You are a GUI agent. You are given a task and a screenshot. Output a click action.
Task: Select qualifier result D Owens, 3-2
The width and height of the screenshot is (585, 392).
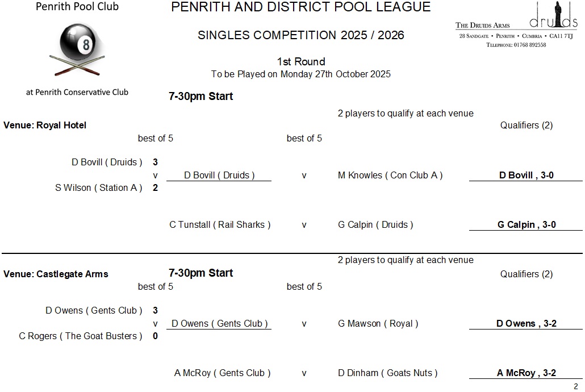click(526, 324)
